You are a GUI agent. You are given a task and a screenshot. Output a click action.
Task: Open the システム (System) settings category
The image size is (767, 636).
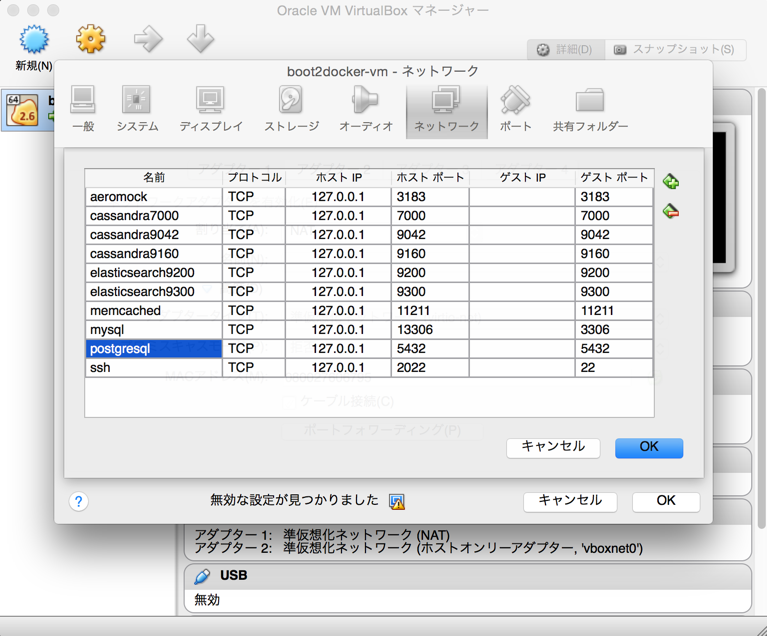[137, 109]
